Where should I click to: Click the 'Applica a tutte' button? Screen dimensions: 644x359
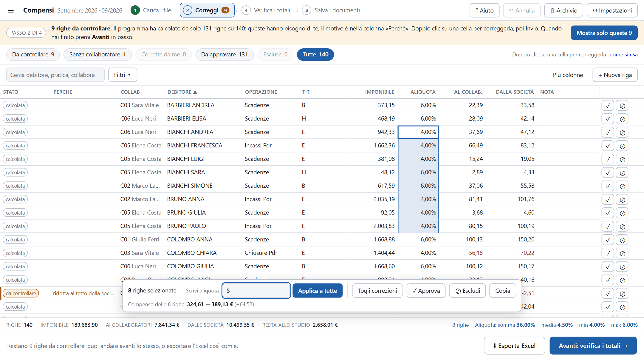[318, 291]
